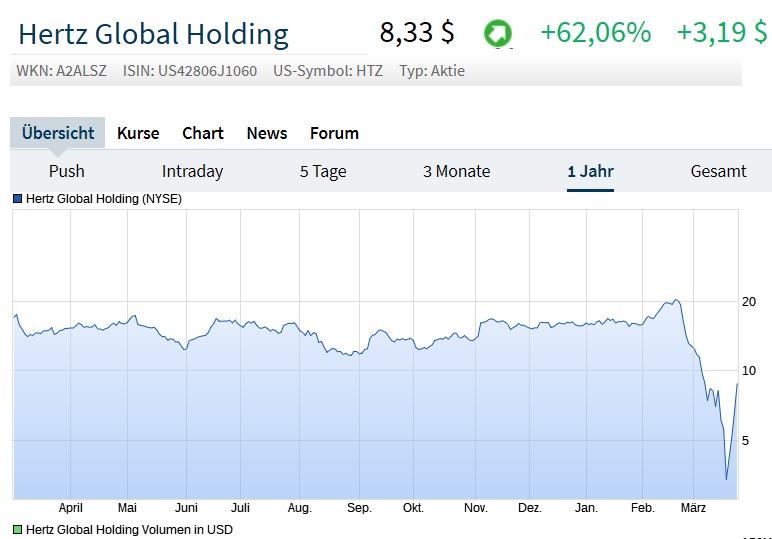The image size is (772, 539).
Task: Show the Intraday chart range
Action: coord(192,171)
